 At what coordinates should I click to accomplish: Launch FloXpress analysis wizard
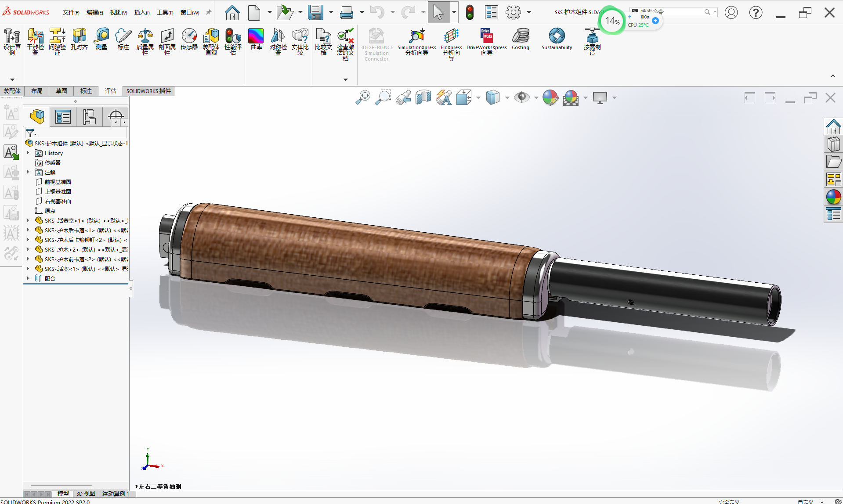[451, 44]
